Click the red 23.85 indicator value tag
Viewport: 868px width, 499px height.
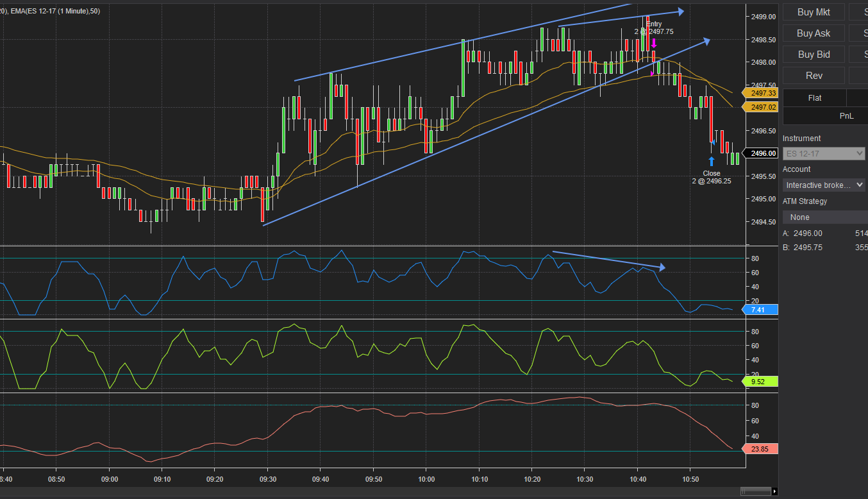pos(759,449)
